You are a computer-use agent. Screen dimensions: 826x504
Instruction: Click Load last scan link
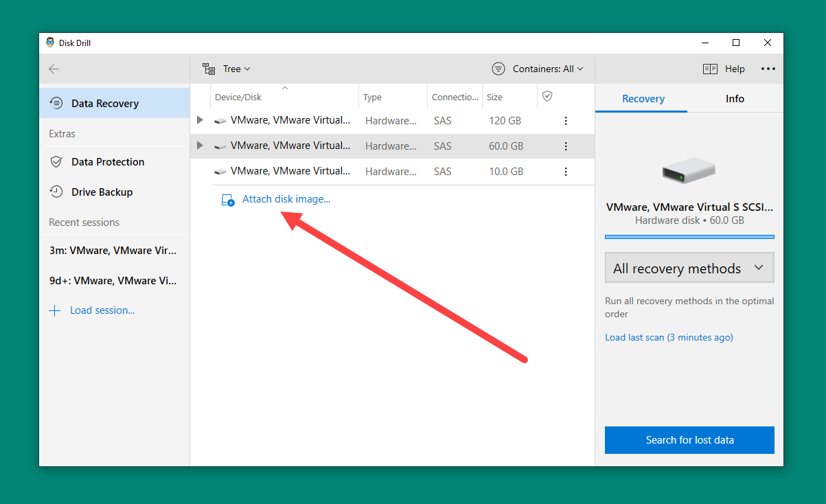coord(669,337)
